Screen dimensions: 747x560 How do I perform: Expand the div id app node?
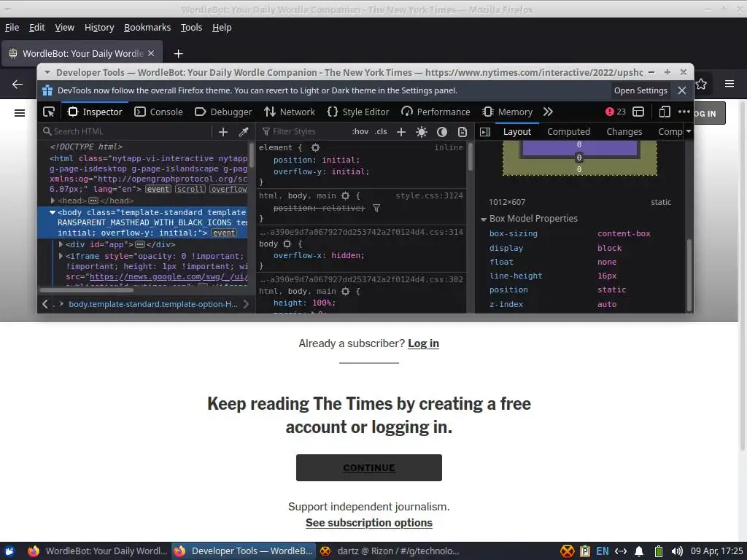point(61,244)
